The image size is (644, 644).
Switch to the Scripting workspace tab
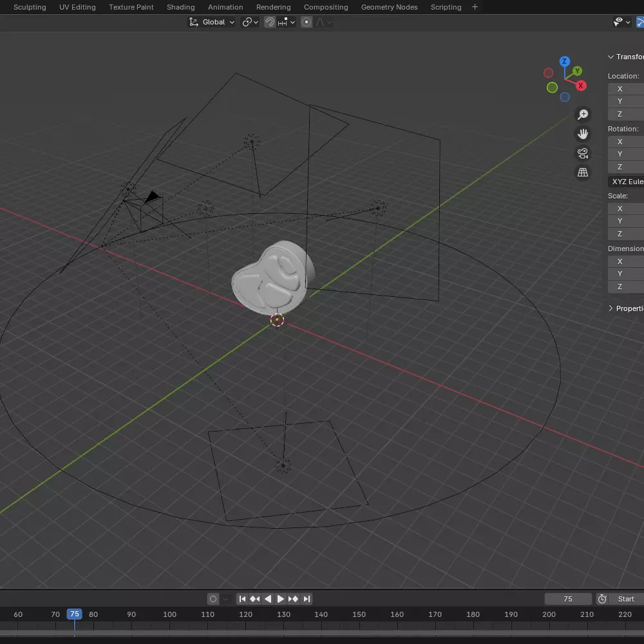[x=446, y=7]
